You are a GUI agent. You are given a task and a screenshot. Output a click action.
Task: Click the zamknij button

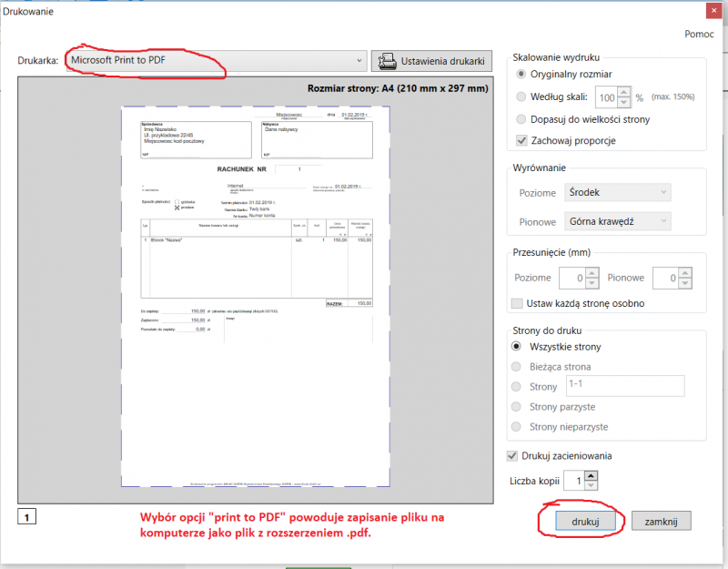[x=662, y=521]
